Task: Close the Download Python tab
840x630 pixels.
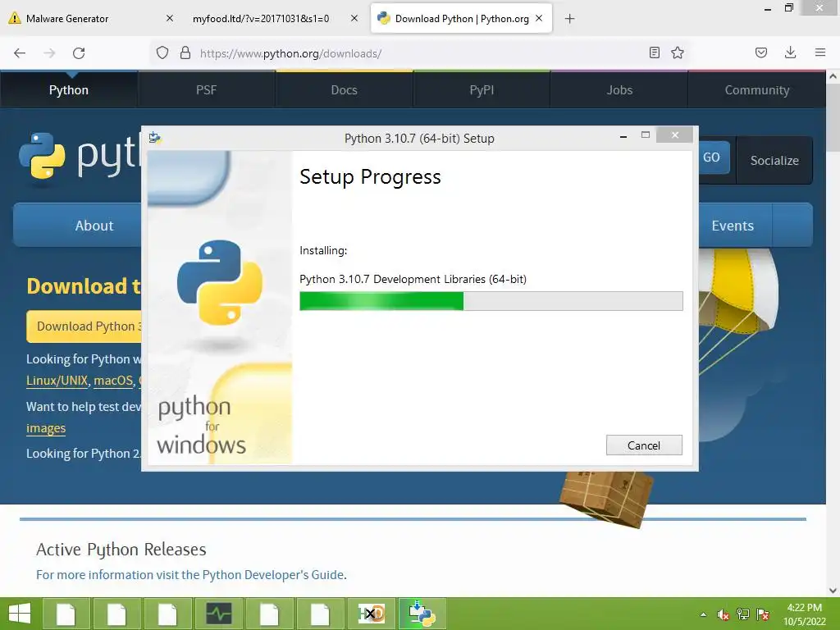Action: coord(539,18)
